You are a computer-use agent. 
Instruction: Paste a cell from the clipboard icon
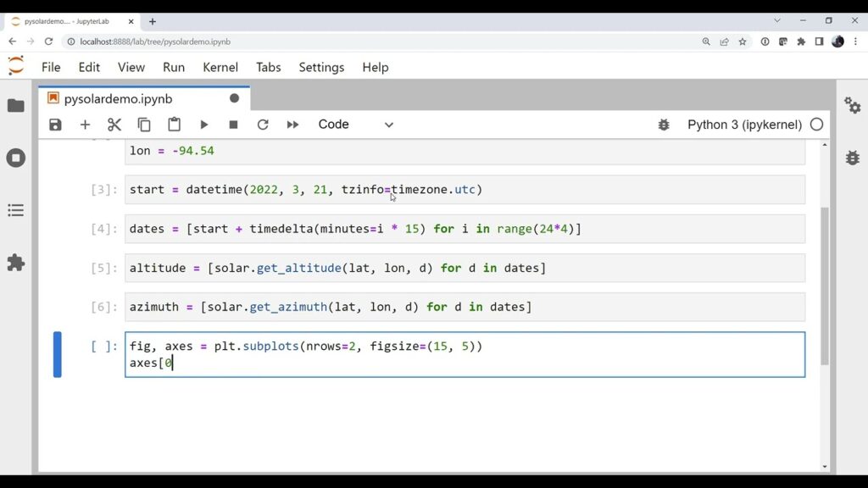coord(174,124)
